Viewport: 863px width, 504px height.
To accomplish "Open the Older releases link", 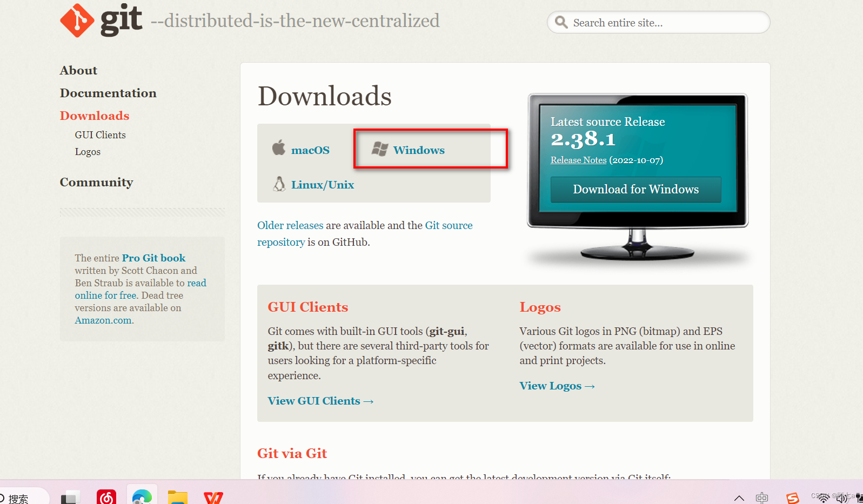I will [x=290, y=225].
